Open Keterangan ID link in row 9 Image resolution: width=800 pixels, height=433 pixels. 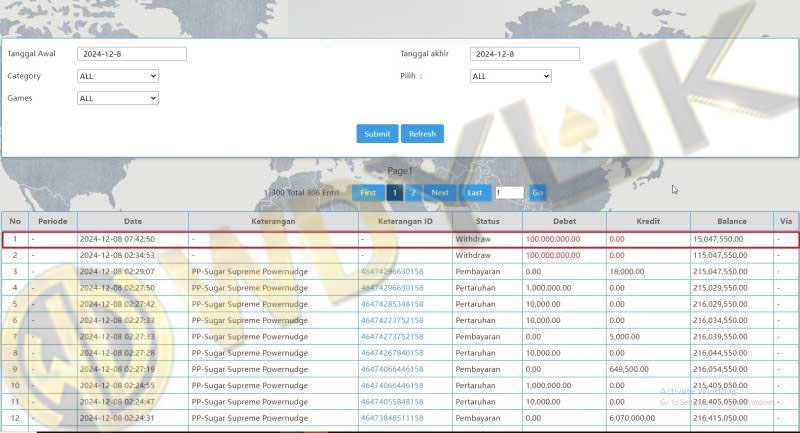coord(392,369)
